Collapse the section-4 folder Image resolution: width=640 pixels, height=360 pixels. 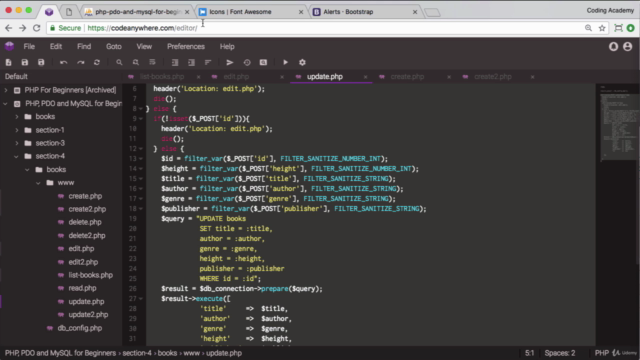click(x=17, y=156)
